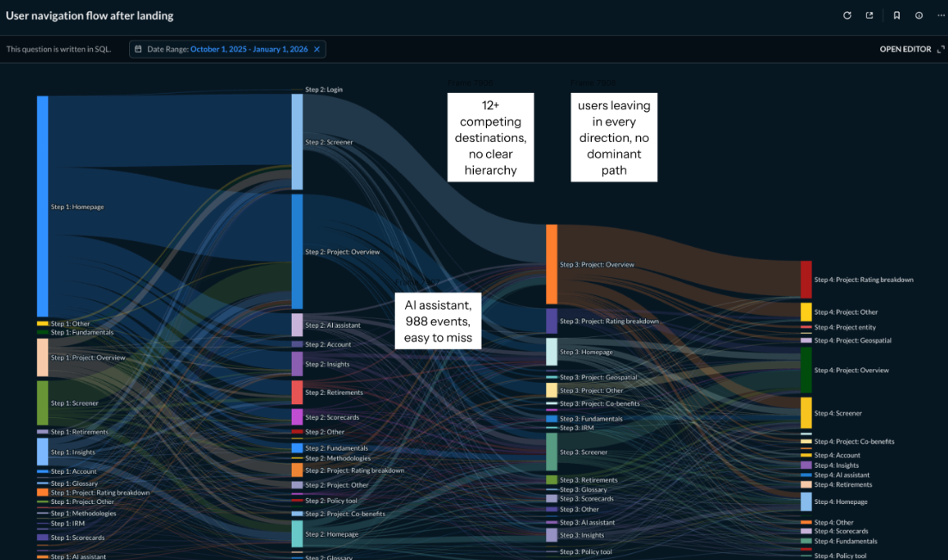Select dark green Step 4: Project: Overview bar
The width and height of the screenshot is (948, 560).
806,370
